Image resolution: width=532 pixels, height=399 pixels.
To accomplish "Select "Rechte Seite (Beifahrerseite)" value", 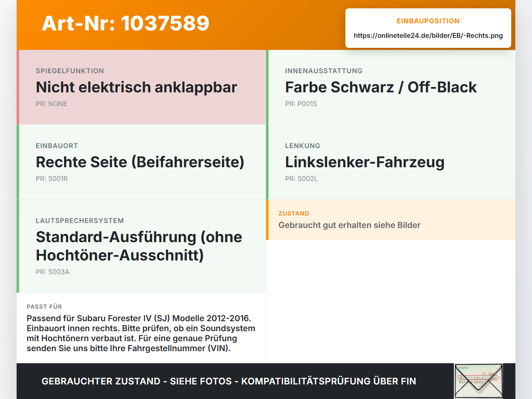I will 140,162.
